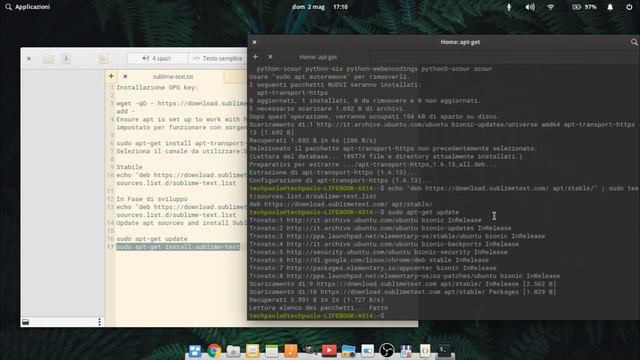The image size is (640, 360).
Task: Click editor line 'sudo apt-get update'
Action: pyautogui.click(x=152, y=239)
